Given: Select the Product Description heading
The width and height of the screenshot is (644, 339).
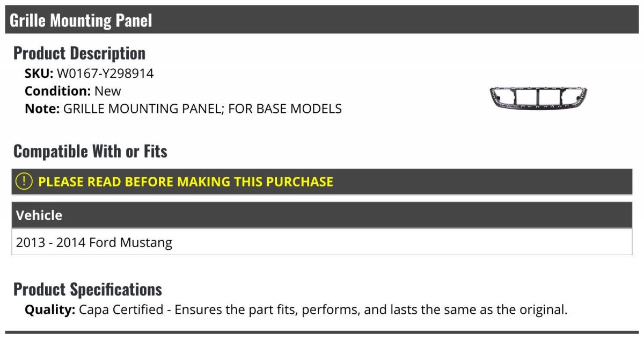Looking at the screenshot, I should [x=79, y=53].
